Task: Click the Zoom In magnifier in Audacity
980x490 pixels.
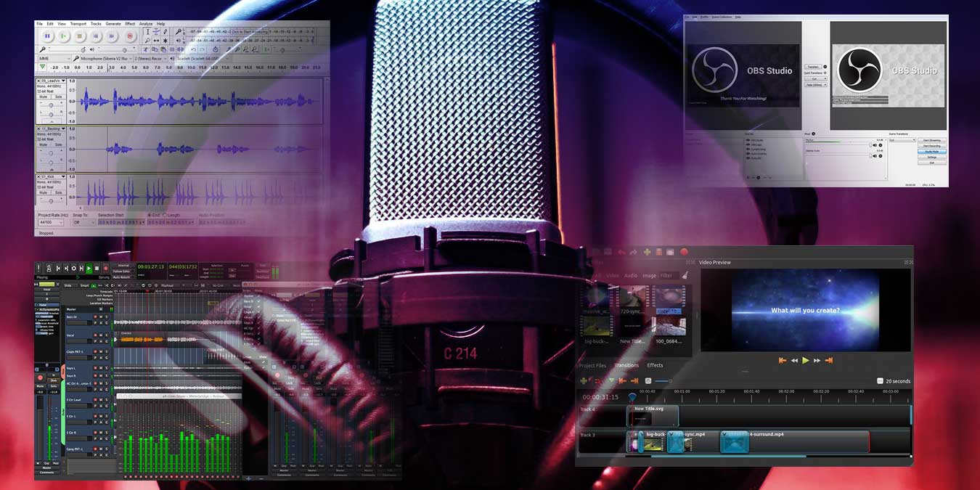Action: tap(229, 49)
